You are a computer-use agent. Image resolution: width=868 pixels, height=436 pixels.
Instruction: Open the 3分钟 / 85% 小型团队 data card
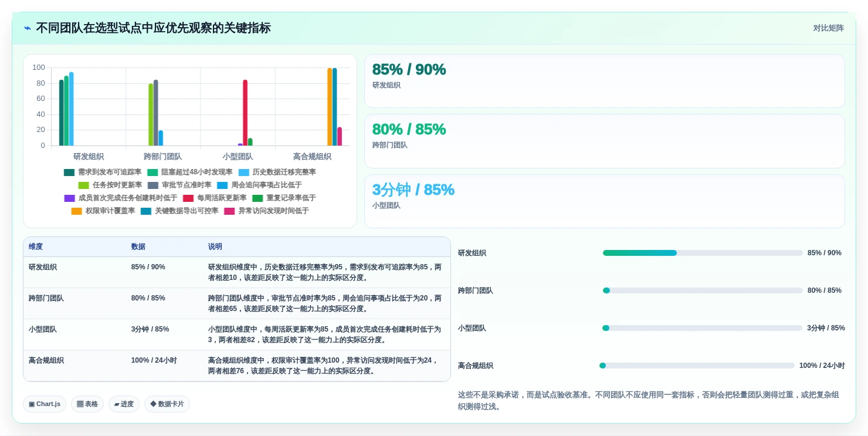605,201
